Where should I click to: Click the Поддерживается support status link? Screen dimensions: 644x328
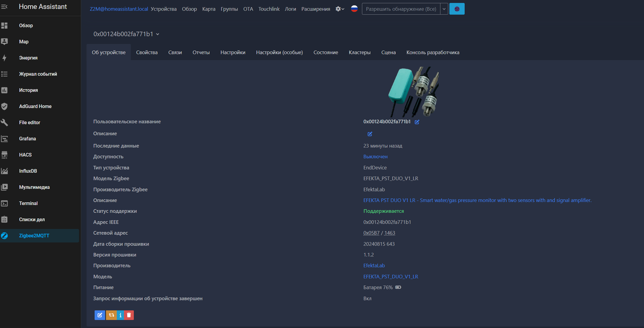[383, 211]
